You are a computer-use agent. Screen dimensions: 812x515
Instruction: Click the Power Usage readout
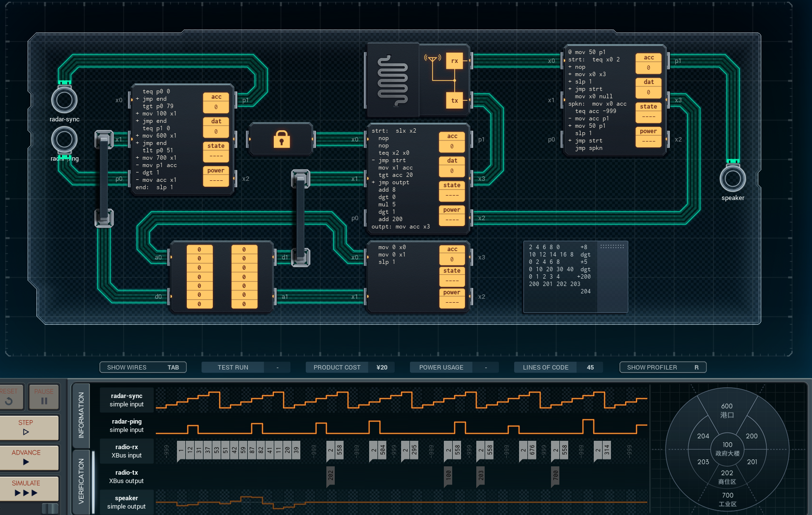point(454,367)
